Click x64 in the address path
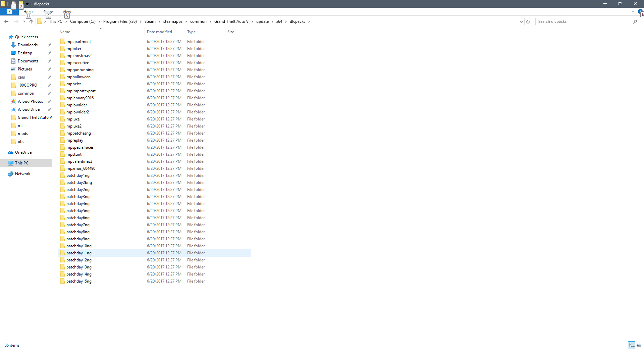 point(279,21)
